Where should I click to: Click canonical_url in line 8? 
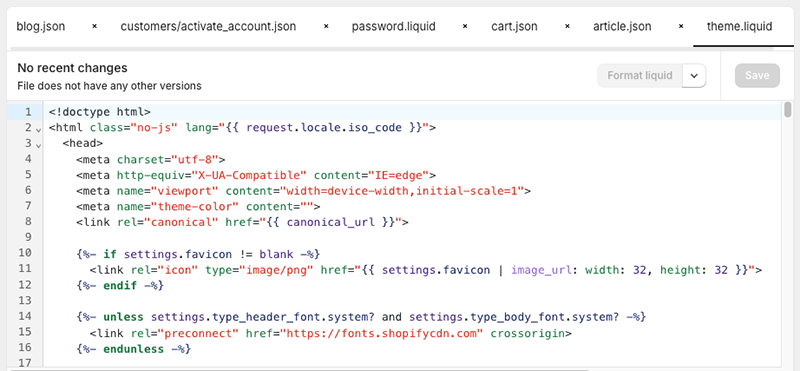point(331,222)
